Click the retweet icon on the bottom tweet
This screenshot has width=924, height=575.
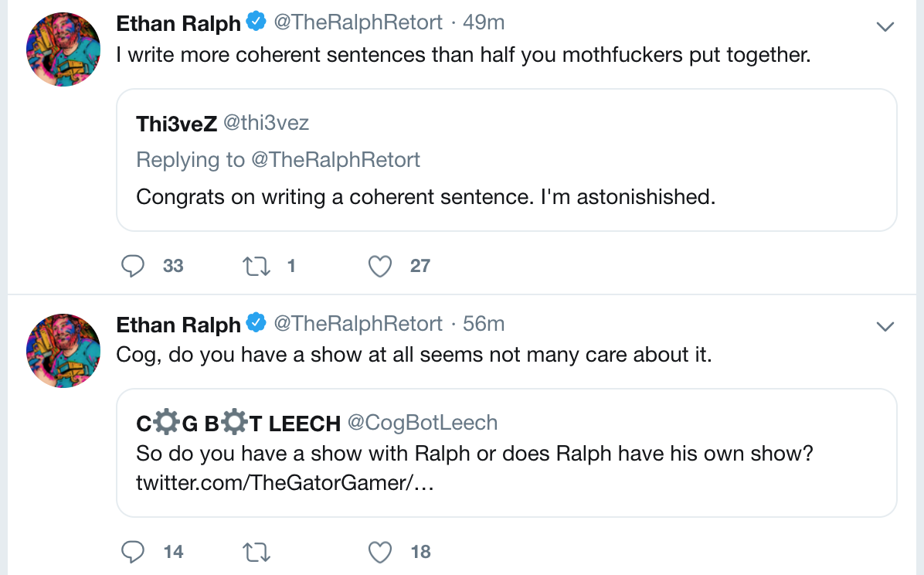(256, 552)
